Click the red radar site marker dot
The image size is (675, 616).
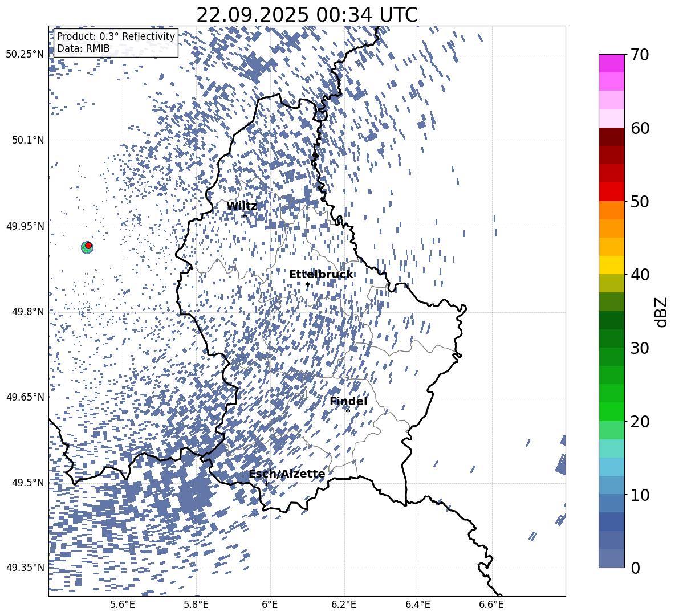[x=88, y=246]
